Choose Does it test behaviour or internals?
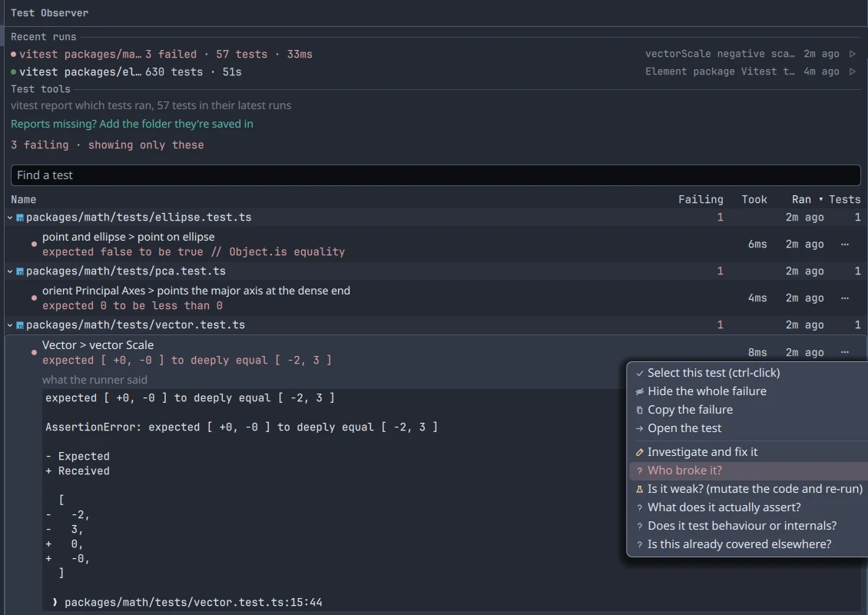868x615 pixels. pos(748,525)
